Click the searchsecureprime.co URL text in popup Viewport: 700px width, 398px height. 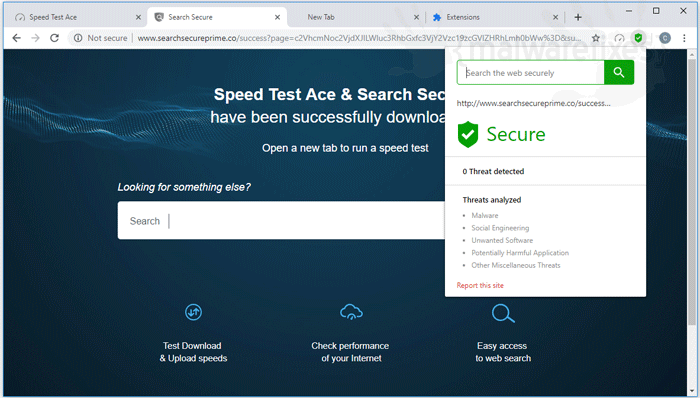533,103
